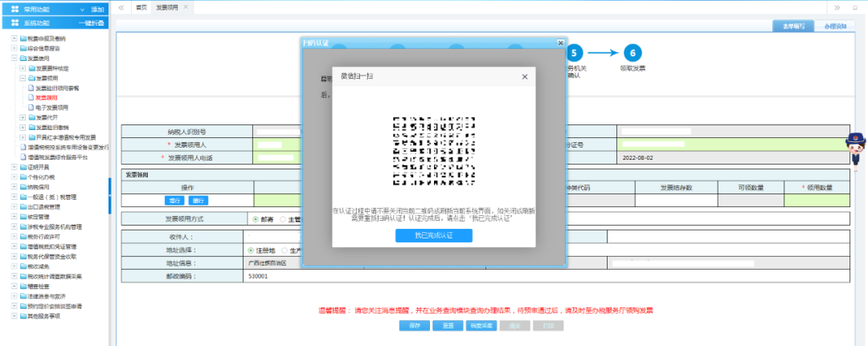Click the blue button right of 重置
This screenshot has height=346, width=868.
(481, 326)
